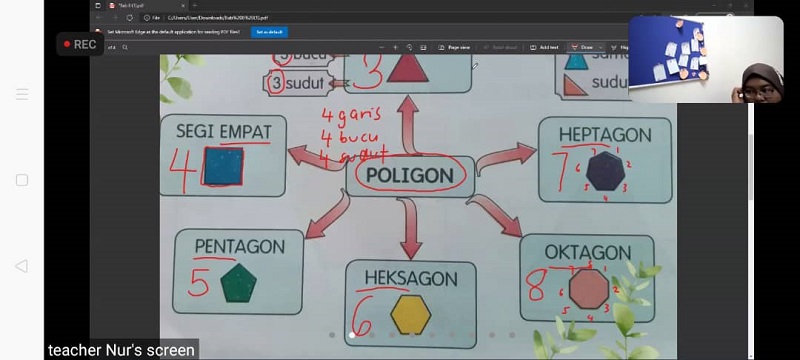The image size is (800, 360).
Task: Click the Set as default button
Action: point(269,32)
